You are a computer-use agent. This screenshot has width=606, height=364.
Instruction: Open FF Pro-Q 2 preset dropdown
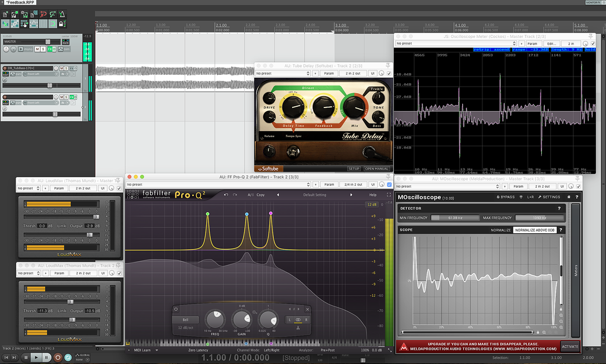pyautogui.click(x=219, y=185)
